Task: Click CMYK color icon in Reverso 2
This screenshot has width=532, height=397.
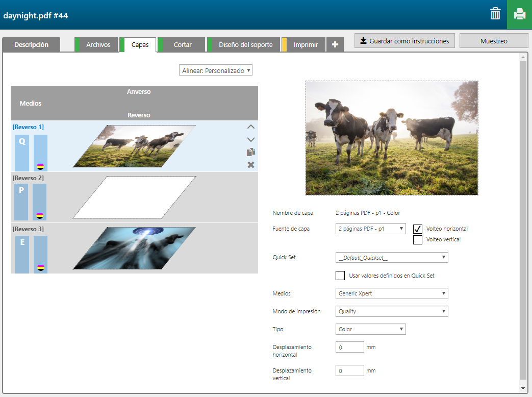Action: click(40, 215)
